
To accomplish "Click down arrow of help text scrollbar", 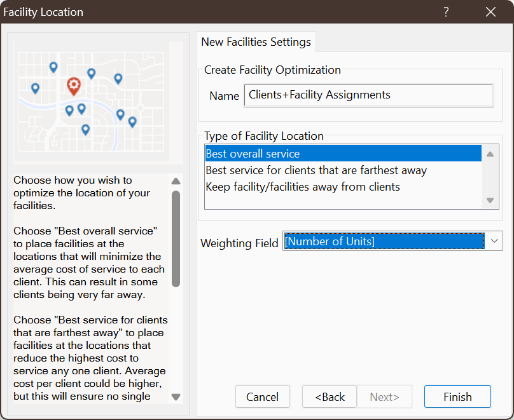I will (176, 396).
